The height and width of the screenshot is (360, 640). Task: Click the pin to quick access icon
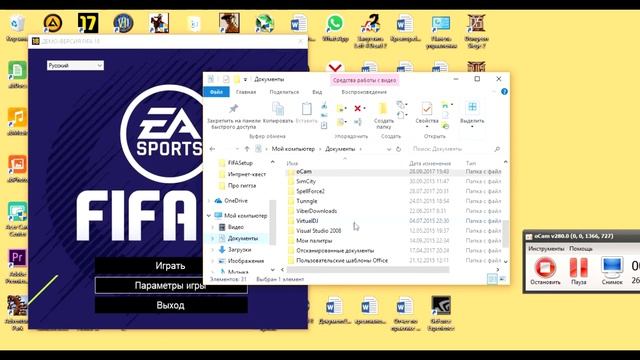coord(233,109)
